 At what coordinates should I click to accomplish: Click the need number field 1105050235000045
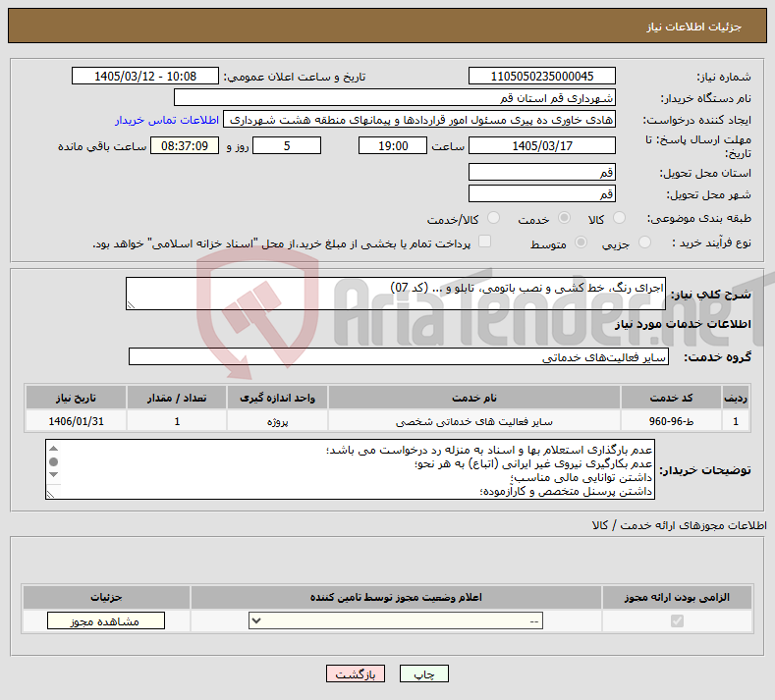click(541, 76)
